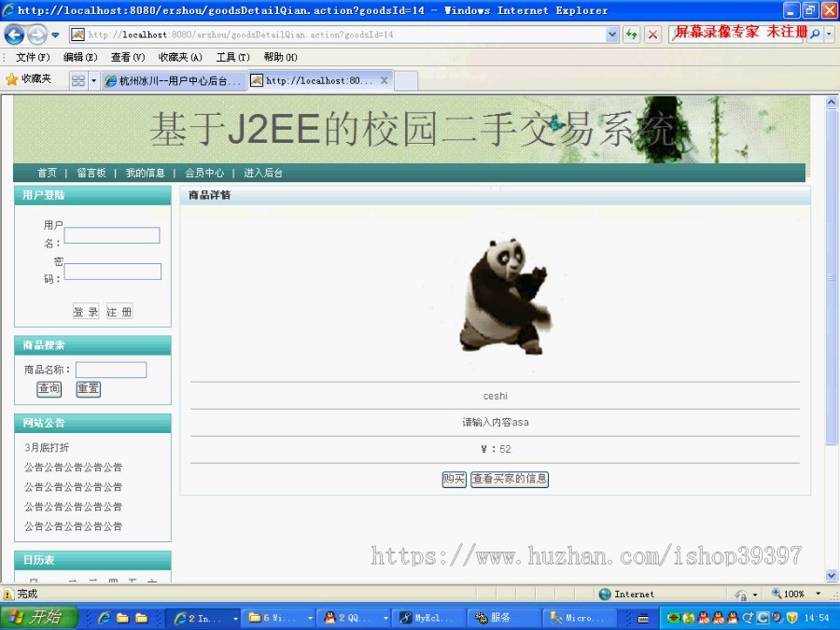Image resolution: width=840 pixels, height=630 pixels.
Task: Click the 查看卖家的信息 seller info button
Action: pos(510,479)
